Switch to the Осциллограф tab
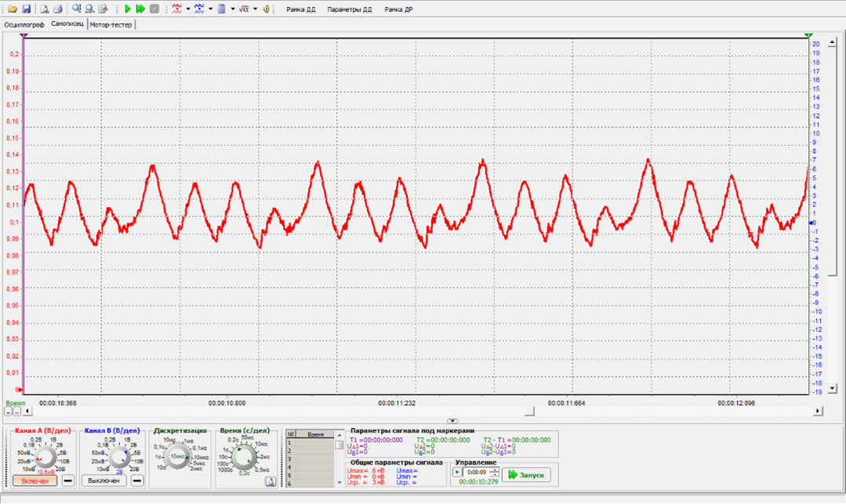The height and width of the screenshot is (504, 846). point(24,24)
